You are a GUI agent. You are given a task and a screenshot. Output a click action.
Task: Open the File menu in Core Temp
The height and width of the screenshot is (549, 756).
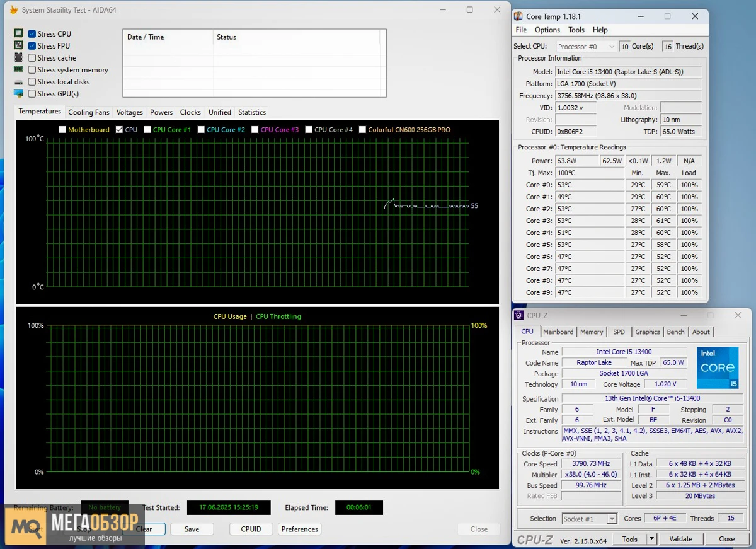coord(521,30)
